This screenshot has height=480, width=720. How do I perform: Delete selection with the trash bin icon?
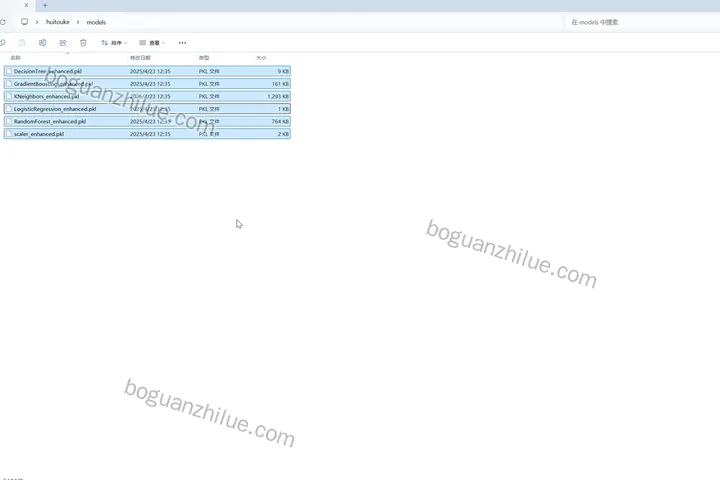click(83, 43)
